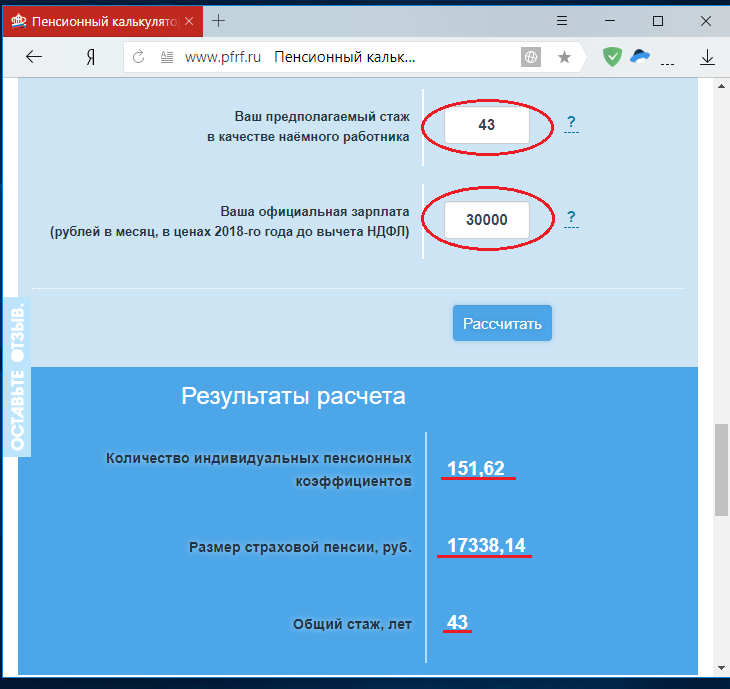Image resolution: width=730 pixels, height=689 pixels.
Task: Close the Пенсионный калькулятор tab
Action: coord(189,21)
